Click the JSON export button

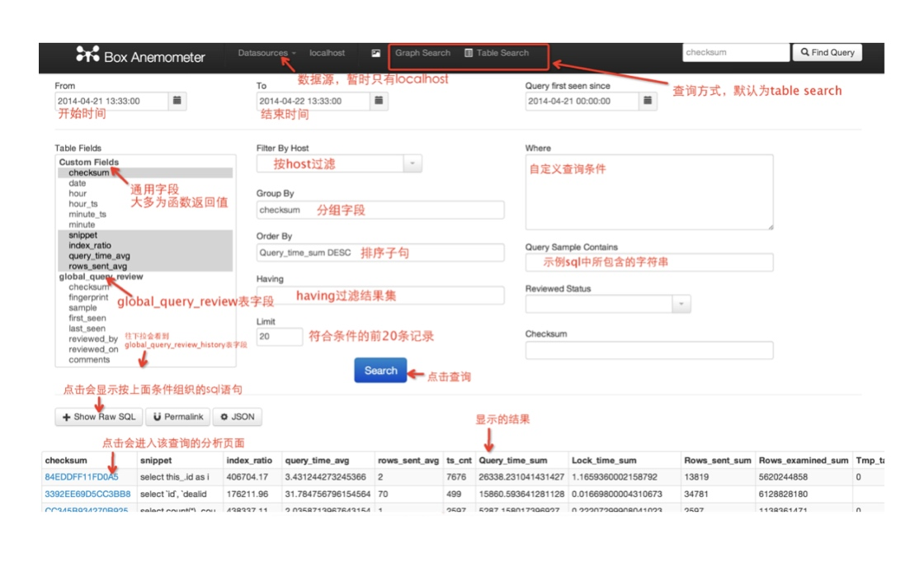tap(237, 417)
